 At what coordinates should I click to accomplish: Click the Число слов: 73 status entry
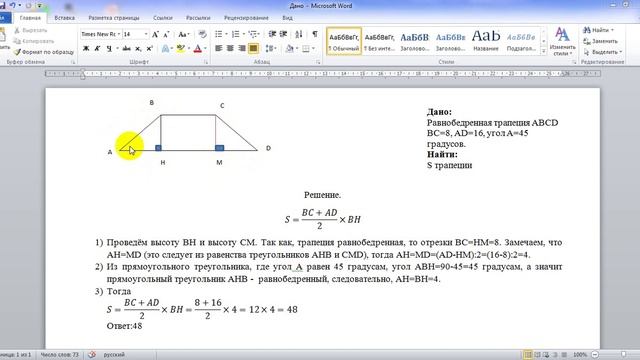click(59, 355)
